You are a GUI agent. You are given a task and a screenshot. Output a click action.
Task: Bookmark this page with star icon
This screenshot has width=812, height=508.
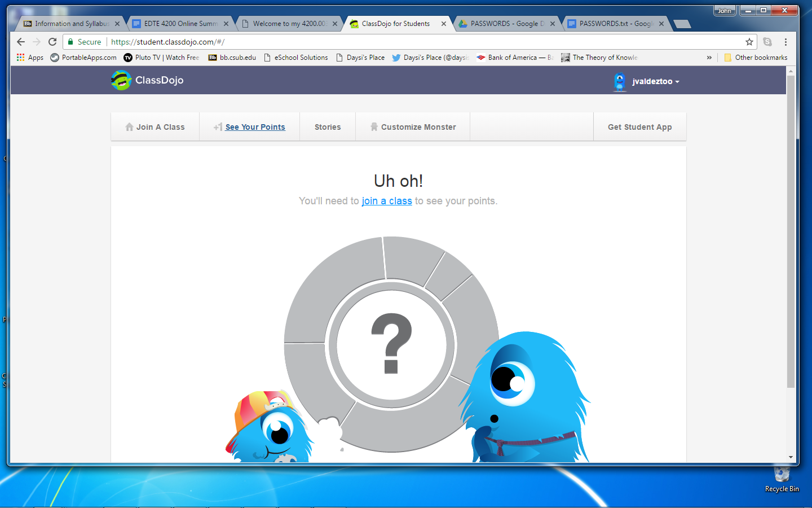pos(749,42)
